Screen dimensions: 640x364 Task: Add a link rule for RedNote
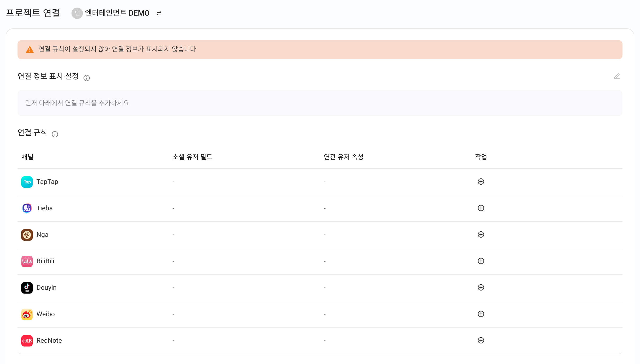(480, 341)
